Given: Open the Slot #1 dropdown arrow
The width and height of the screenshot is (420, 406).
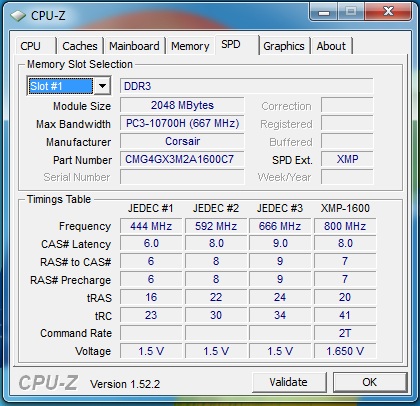Looking at the screenshot, I should click(x=102, y=86).
